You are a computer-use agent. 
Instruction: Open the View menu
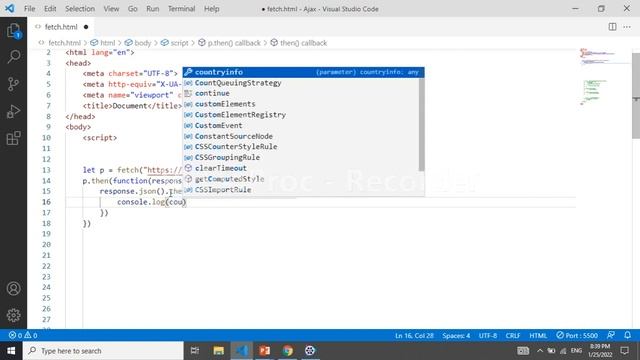(111, 9)
